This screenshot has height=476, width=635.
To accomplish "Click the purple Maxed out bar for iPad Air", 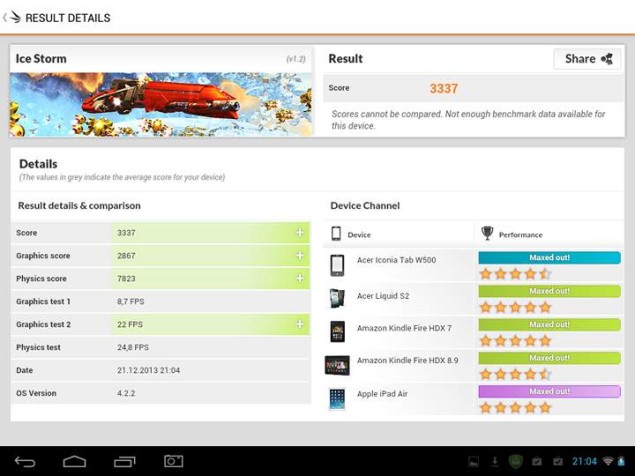I will click(549, 391).
